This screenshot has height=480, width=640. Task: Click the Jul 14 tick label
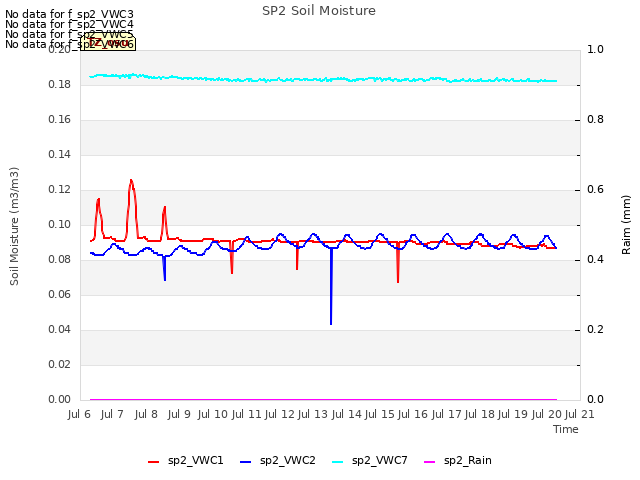[x=347, y=414]
